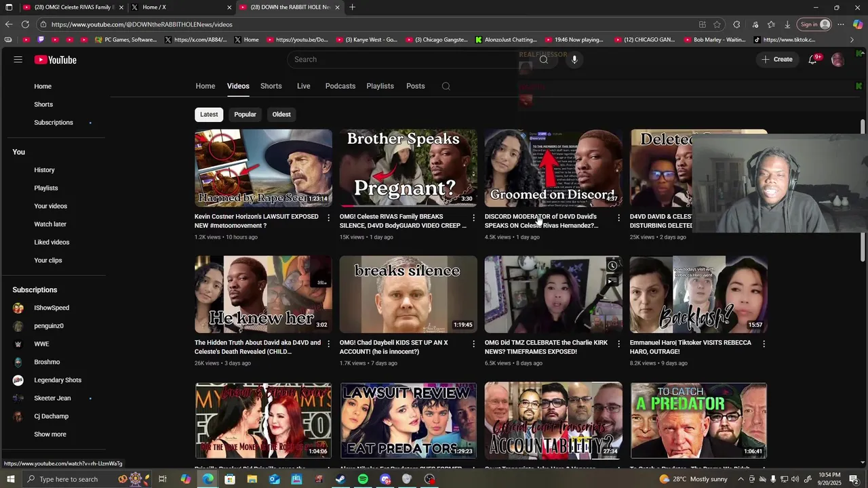Open Steam from the taskbar
The height and width of the screenshot is (488, 868).
tap(340, 479)
